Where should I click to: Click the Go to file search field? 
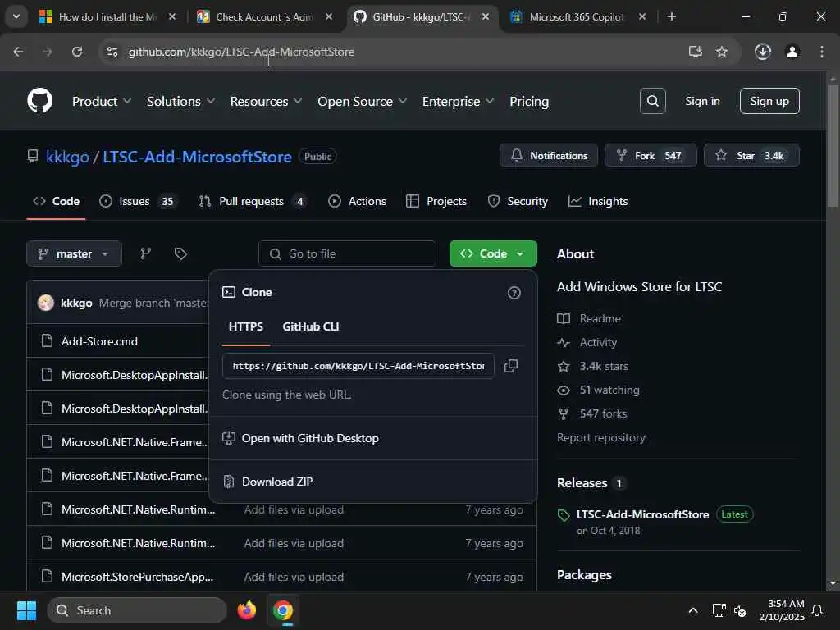(347, 254)
